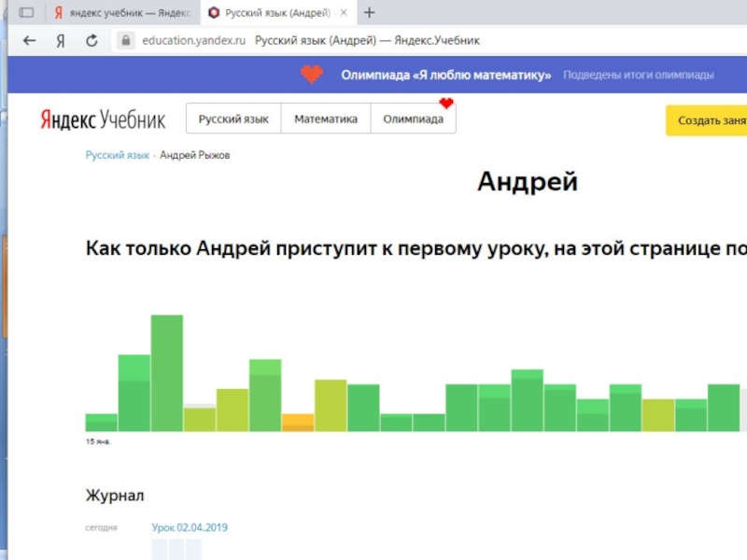Open Подведены итоги олимпиады link
This screenshot has height=560, width=747.
point(639,75)
